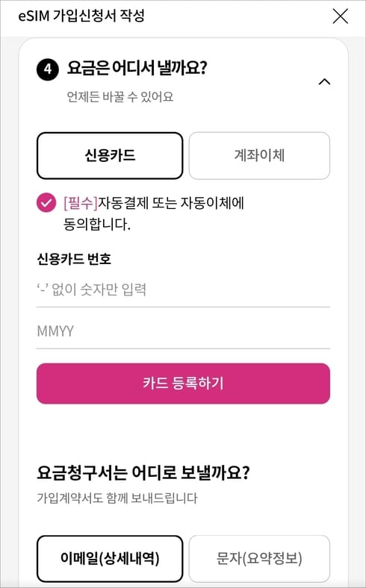The image size is (366, 588).
Task: Click the step 4 number badge
Action: 48,69
